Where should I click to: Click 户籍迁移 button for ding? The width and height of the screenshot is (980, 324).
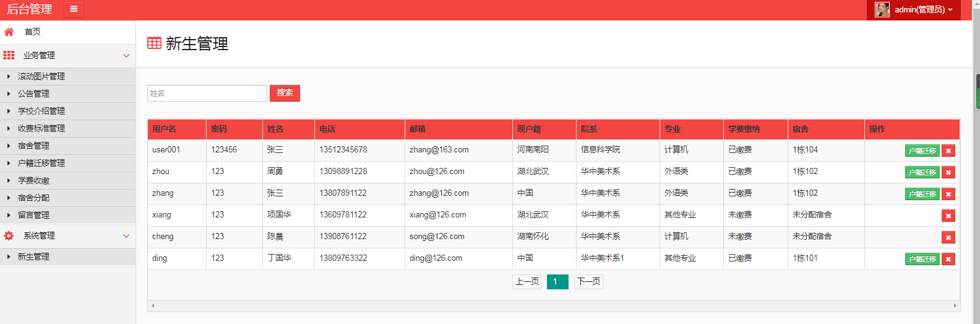click(x=922, y=259)
